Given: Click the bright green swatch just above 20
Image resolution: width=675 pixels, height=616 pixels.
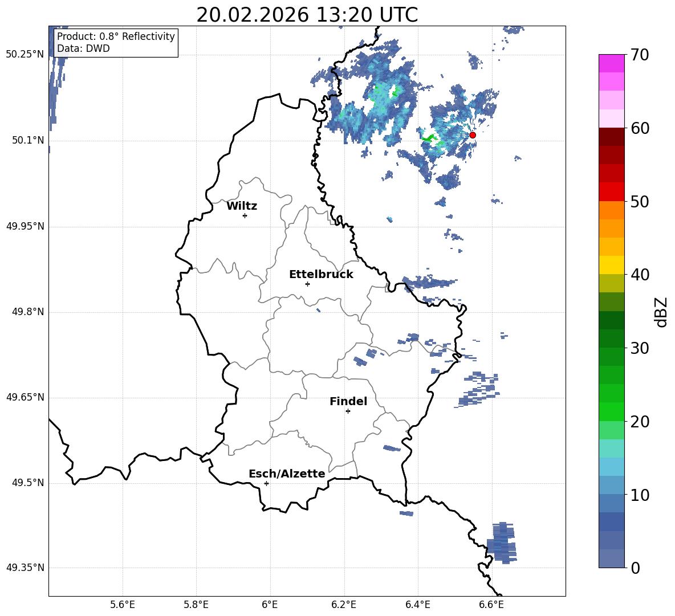Looking at the screenshot, I should 611,411.
